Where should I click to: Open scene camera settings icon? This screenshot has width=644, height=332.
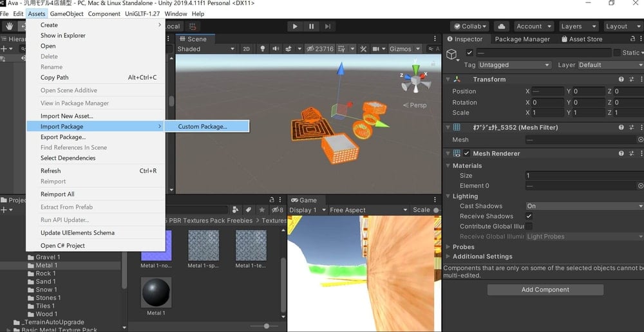375,49
